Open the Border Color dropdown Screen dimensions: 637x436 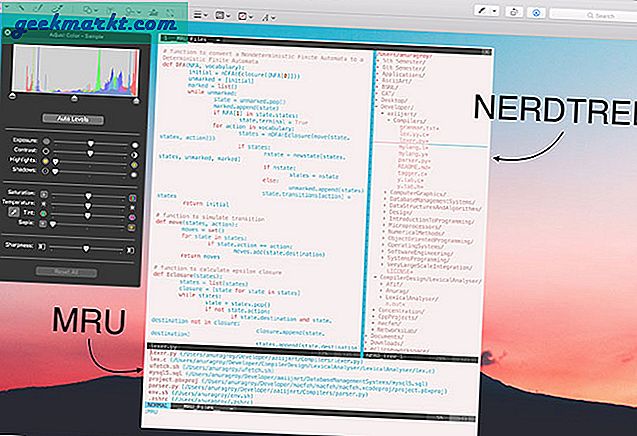point(223,15)
